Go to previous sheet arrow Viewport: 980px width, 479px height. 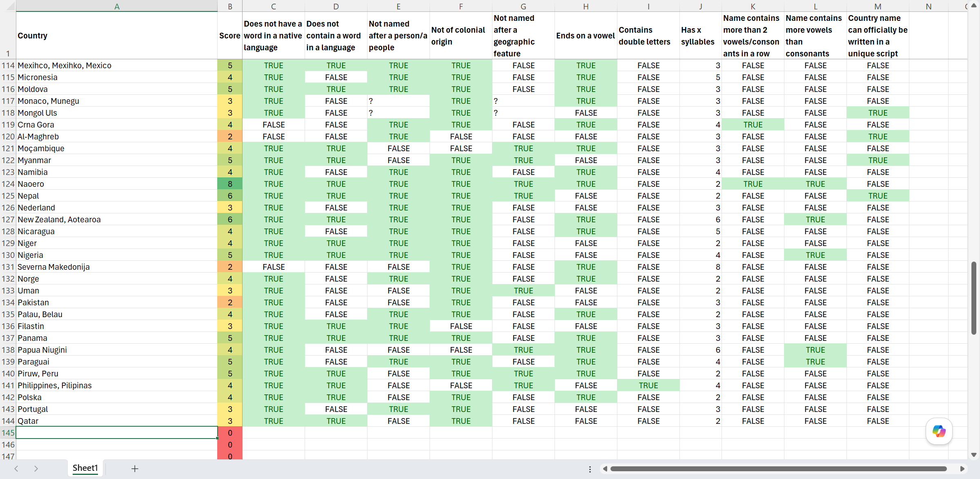(16, 468)
